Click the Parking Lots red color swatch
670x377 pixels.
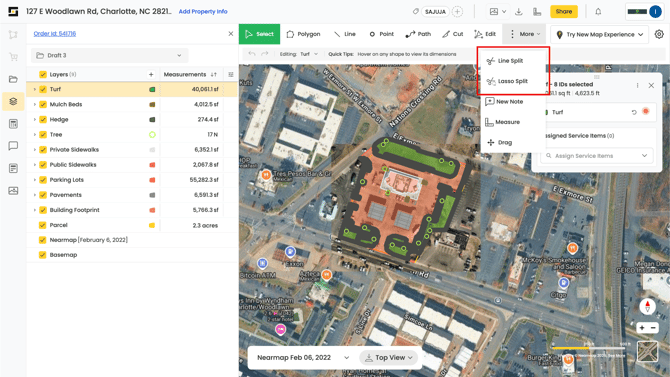pyautogui.click(x=152, y=180)
